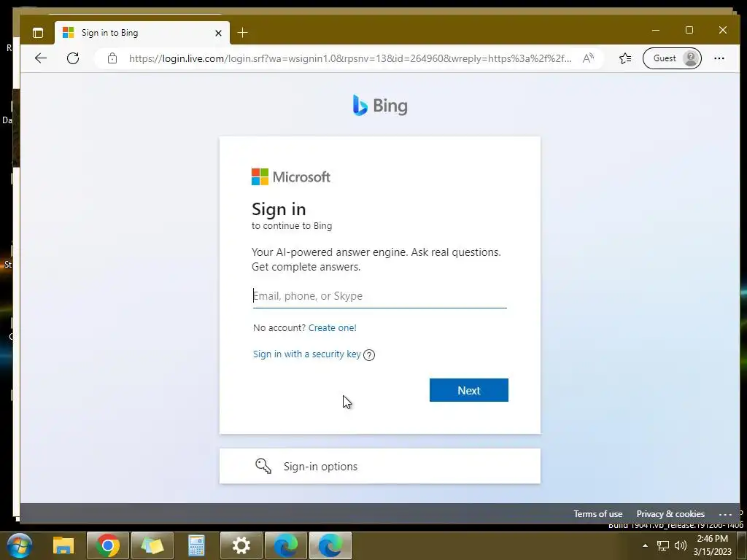Screen dimensions: 747x560
Task: Select the Sign in to Bing tab
Action: (x=142, y=33)
